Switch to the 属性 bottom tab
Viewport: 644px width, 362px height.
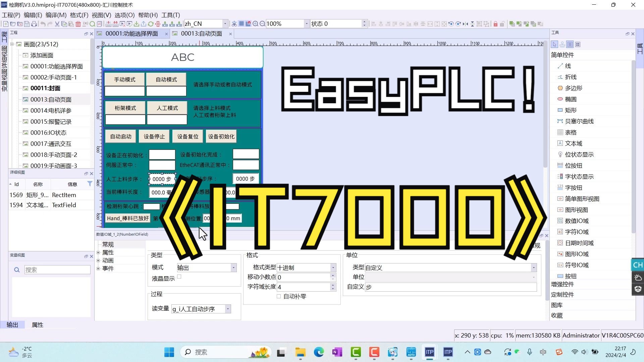pos(38,325)
